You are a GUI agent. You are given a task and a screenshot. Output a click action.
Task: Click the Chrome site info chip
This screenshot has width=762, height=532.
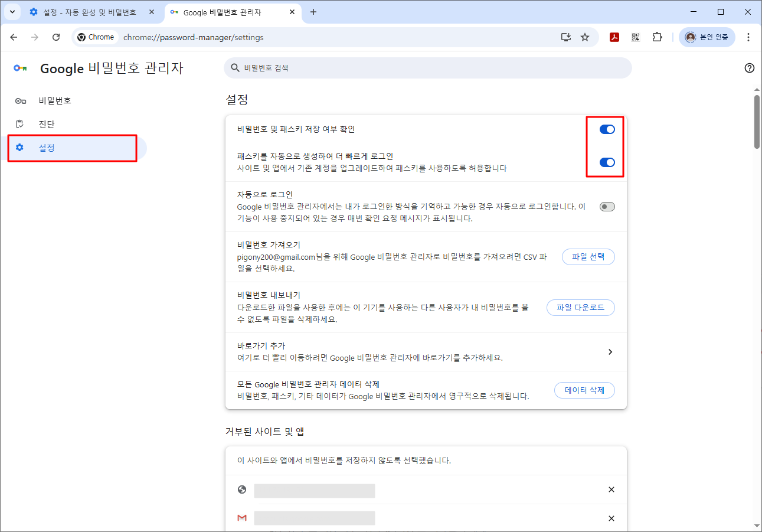pyautogui.click(x=96, y=37)
